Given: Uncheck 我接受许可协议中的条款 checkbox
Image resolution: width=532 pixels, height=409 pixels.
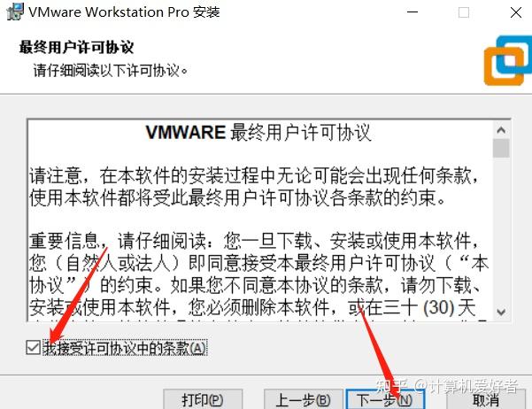Looking at the screenshot, I should click(x=34, y=347).
